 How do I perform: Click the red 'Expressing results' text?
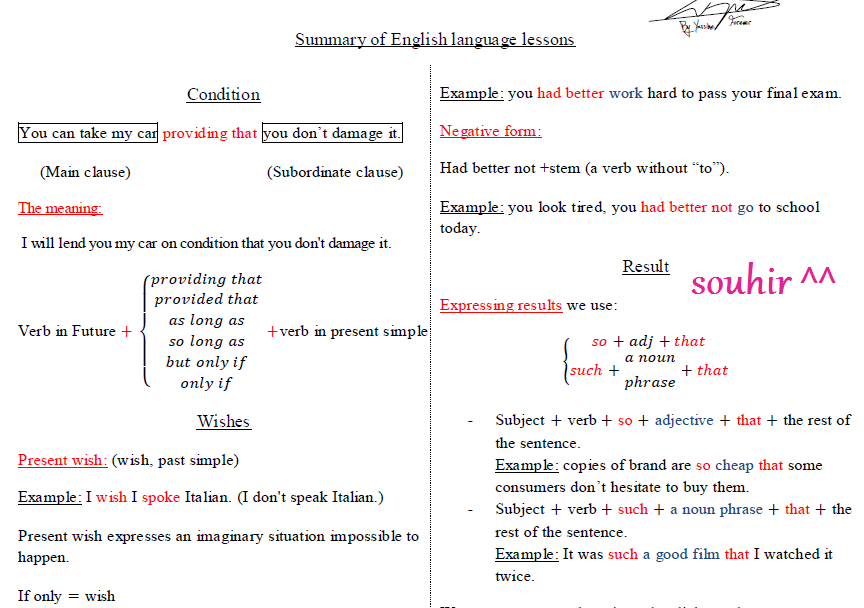[500, 305]
